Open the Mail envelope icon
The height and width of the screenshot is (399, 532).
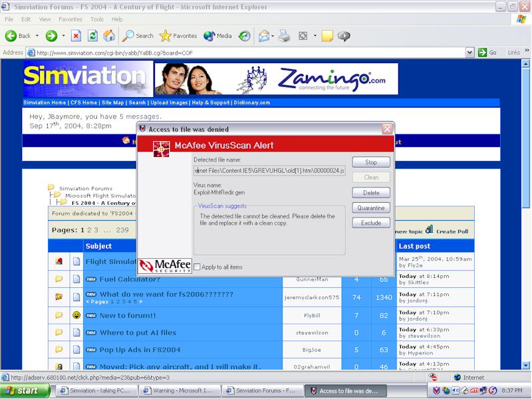point(264,36)
